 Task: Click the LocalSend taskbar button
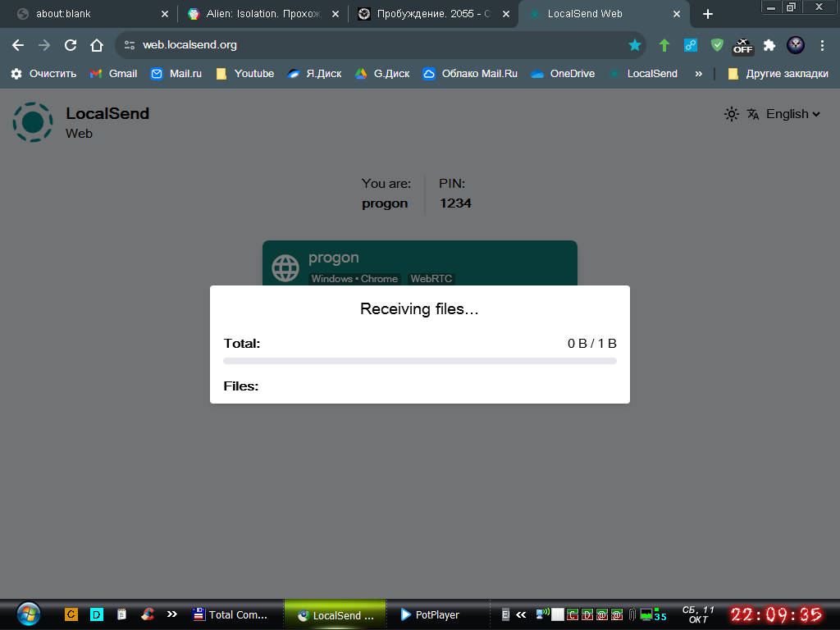click(336, 615)
